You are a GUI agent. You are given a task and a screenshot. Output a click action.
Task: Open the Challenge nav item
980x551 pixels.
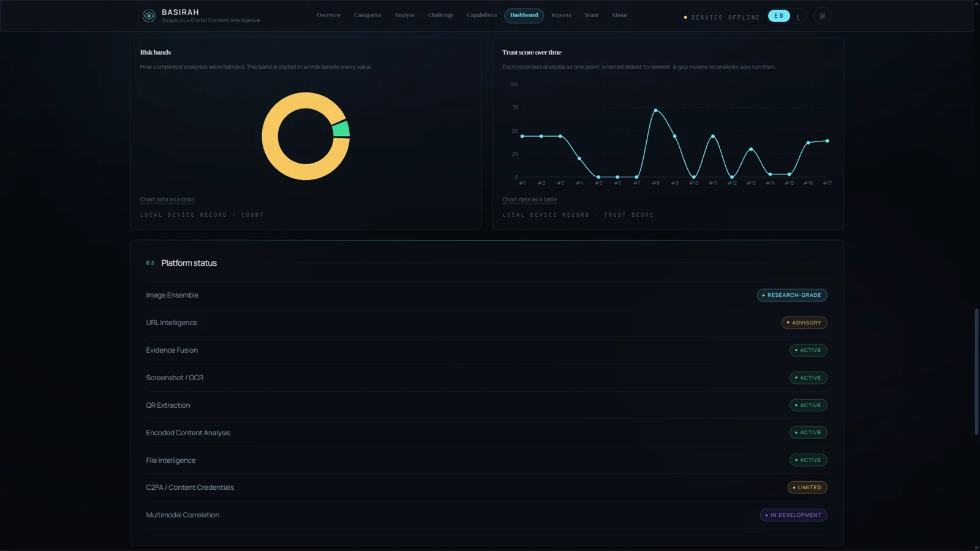tap(441, 15)
